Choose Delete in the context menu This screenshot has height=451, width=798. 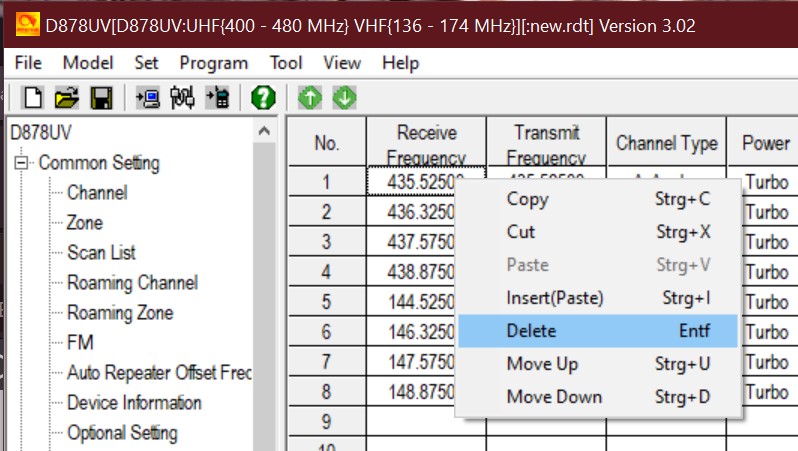click(x=597, y=331)
